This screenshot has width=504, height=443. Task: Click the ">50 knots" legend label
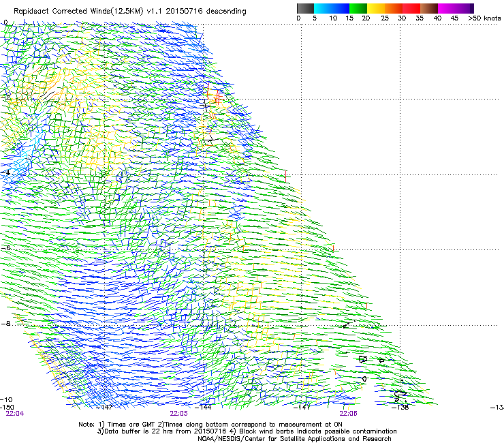484,18
